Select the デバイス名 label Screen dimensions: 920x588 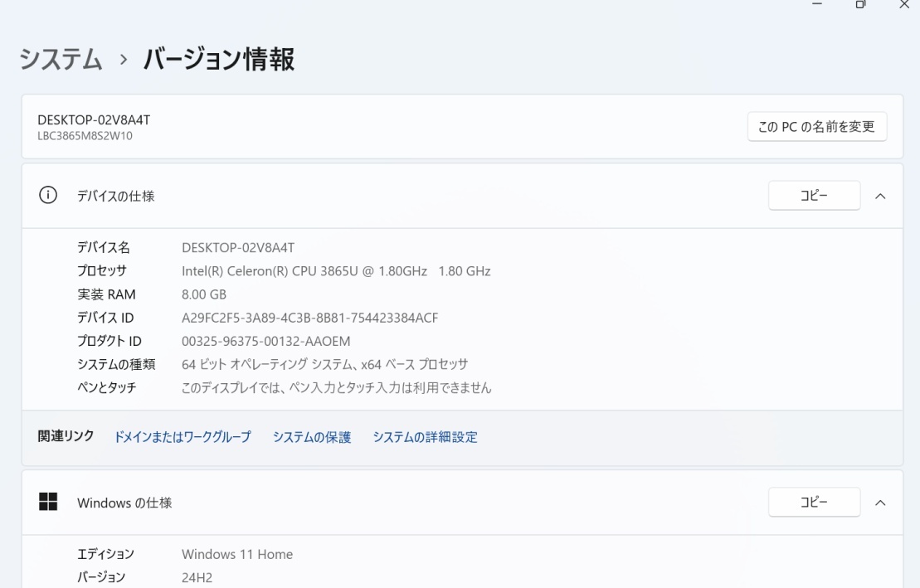(103, 248)
